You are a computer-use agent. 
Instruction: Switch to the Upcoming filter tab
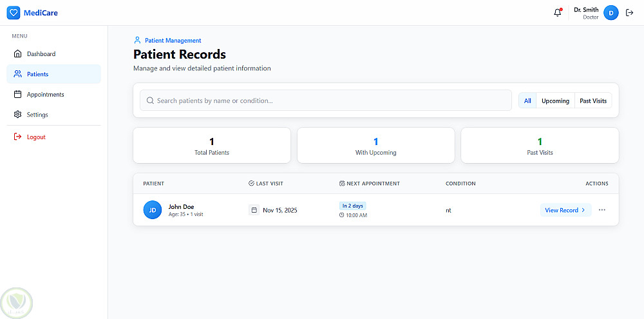[555, 101]
